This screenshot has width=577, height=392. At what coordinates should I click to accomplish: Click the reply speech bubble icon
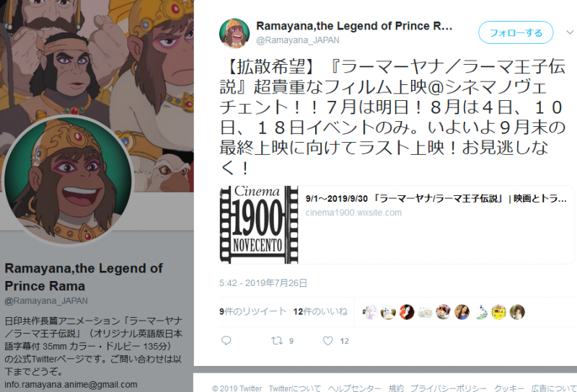pos(226,341)
